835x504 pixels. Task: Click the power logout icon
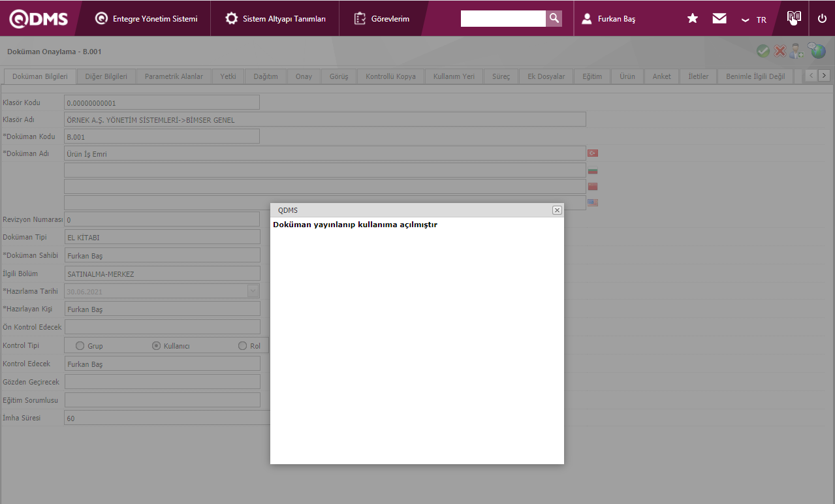coord(822,18)
